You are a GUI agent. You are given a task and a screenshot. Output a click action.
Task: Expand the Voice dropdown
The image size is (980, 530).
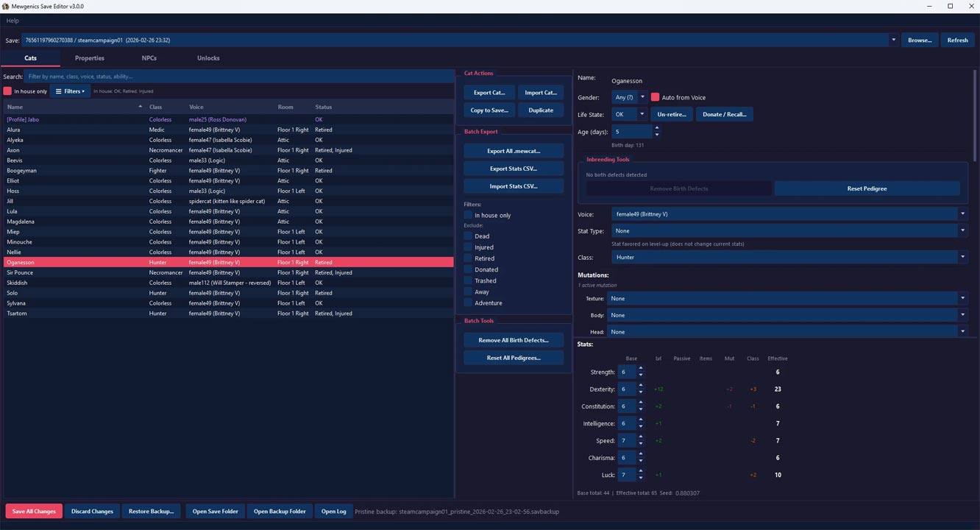pos(962,214)
